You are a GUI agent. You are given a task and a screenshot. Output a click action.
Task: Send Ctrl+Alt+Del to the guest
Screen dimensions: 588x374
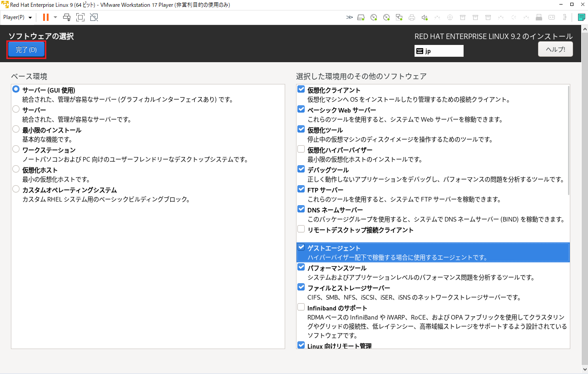67,17
